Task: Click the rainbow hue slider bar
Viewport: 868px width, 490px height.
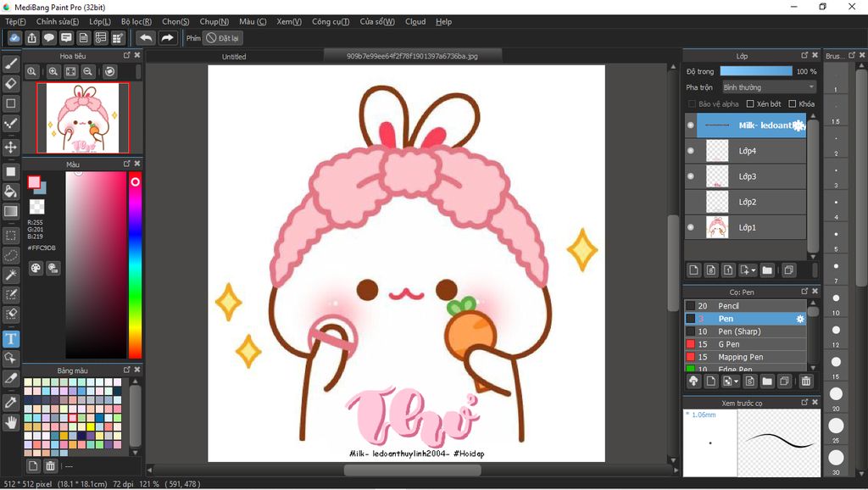Action: [135, 264]
